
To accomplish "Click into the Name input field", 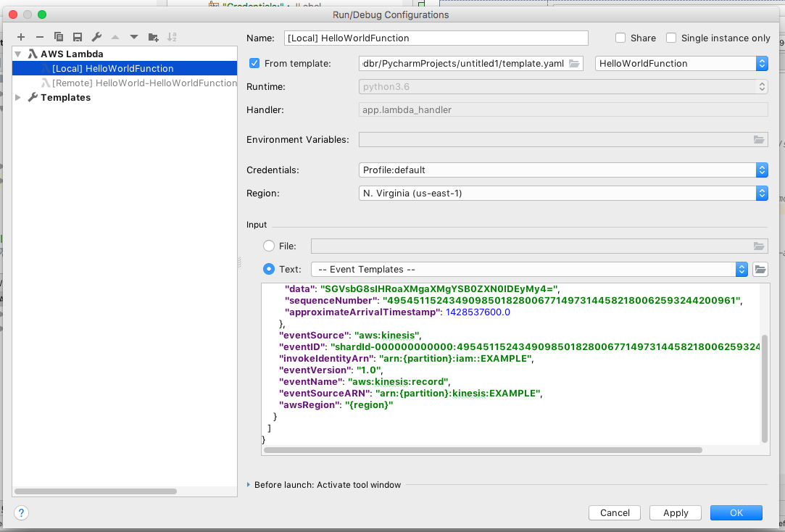I will [436, 38].
